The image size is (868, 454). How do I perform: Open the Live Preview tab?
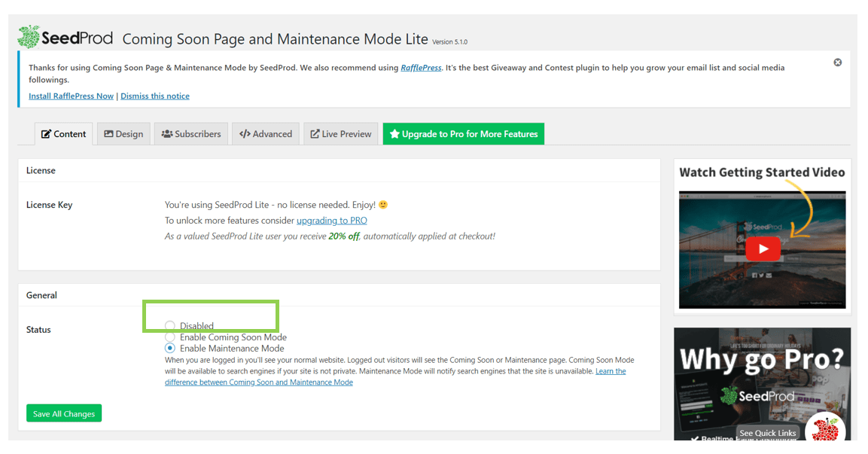[340, 134]
